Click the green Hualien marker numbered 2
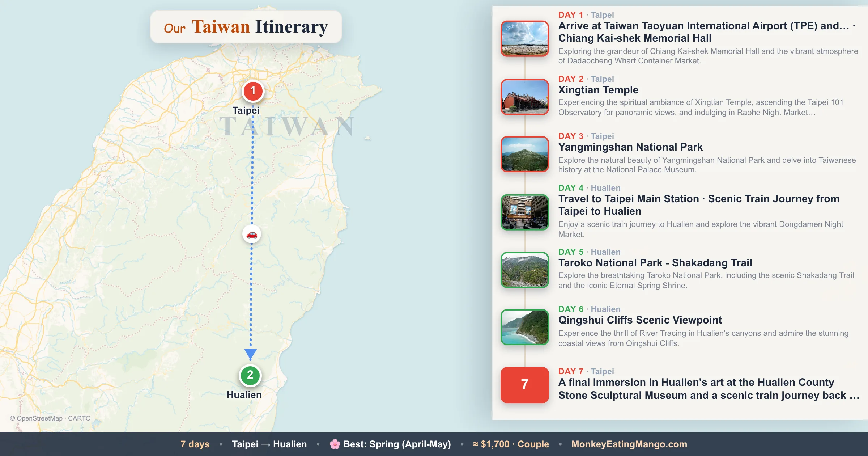868x456 pixels. (x=250, y=375)
